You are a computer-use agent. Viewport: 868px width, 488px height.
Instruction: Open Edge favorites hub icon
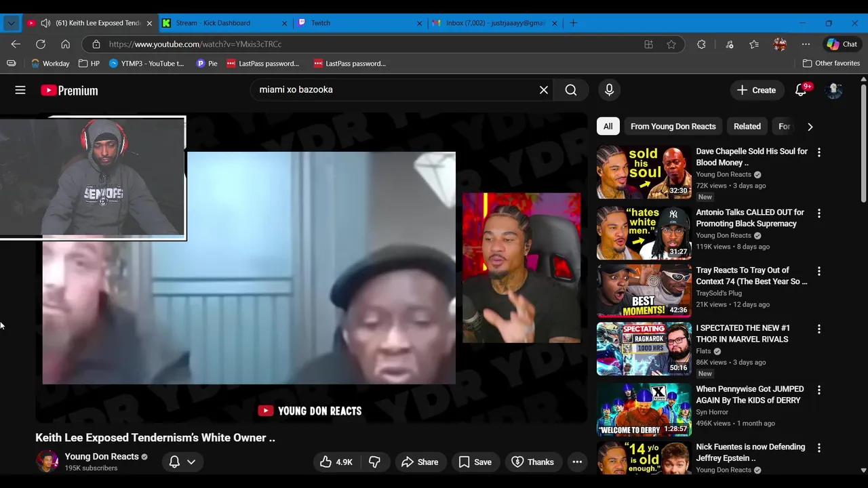(754, 44)
